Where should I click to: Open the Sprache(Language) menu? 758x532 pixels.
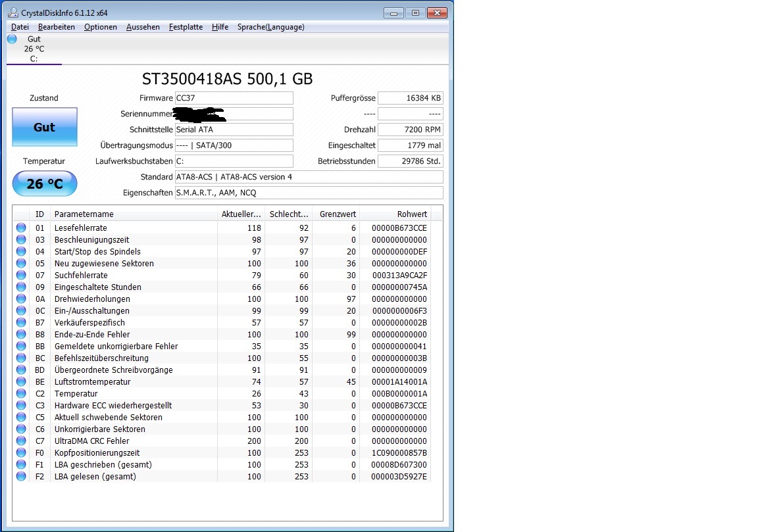tap(270, 27)
